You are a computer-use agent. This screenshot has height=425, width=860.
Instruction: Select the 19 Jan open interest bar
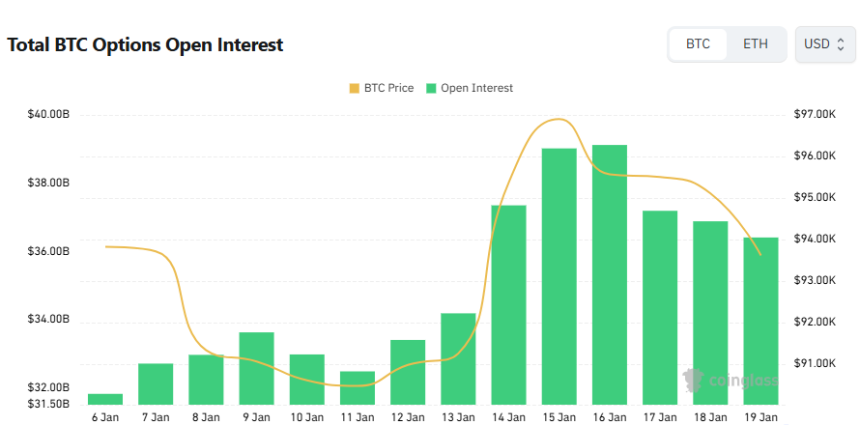tap(761, 320)
